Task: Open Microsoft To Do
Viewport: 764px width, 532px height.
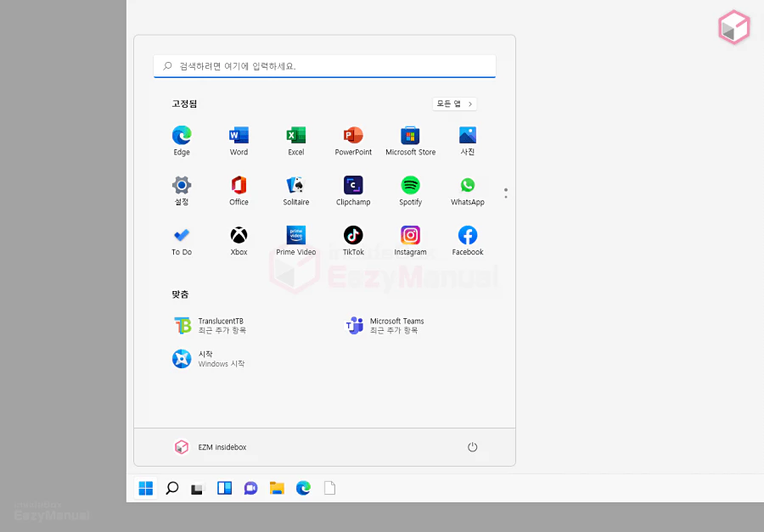Action: tap(182, 241)
